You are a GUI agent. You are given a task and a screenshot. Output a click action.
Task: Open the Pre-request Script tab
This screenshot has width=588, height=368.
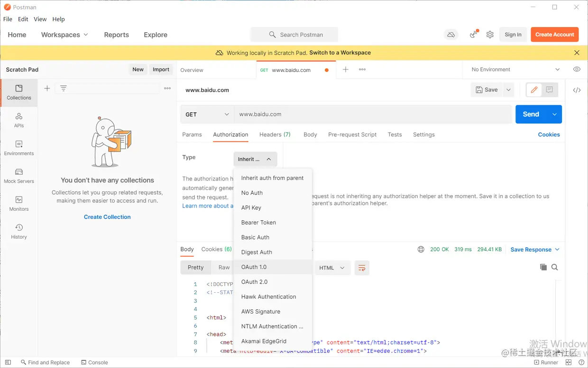point(352,135)
